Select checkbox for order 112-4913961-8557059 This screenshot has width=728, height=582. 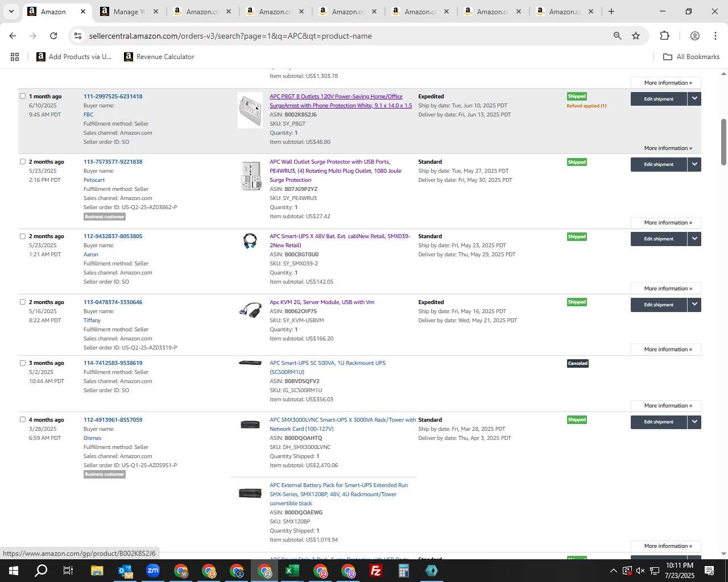point(23,419)
